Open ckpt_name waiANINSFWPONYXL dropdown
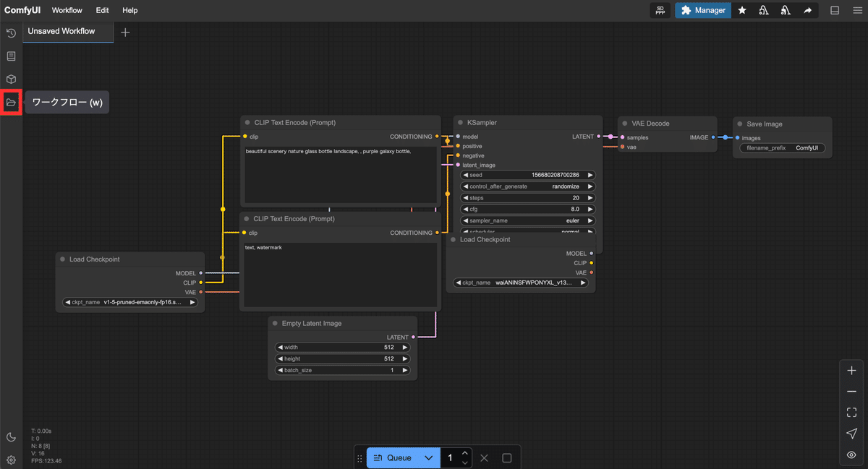This screenshot has width=868, height=469. pyautogui.click(x=521, y=283)
